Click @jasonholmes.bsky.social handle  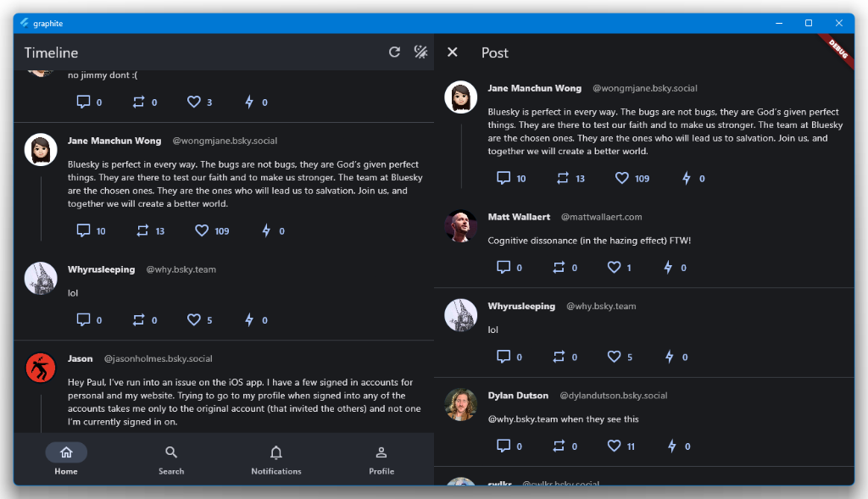click(159, 358)
